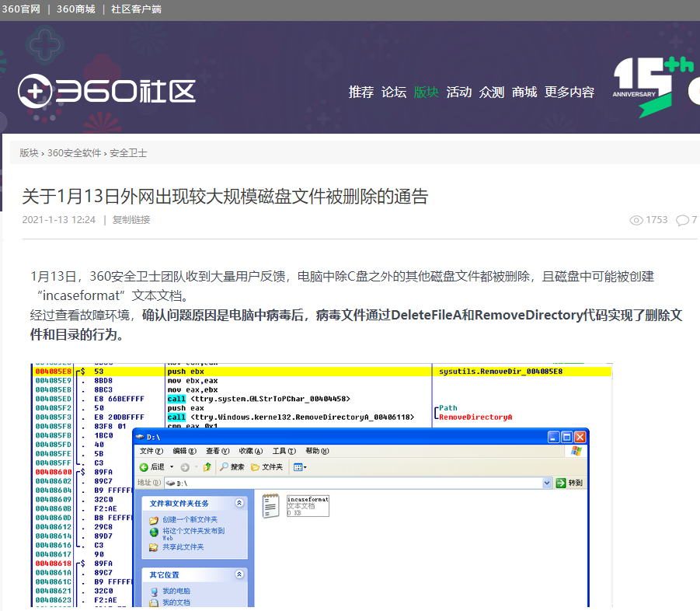Click the 安全卫士 breadcrumb link
700x611 pixels.
(x=128, y=152)
